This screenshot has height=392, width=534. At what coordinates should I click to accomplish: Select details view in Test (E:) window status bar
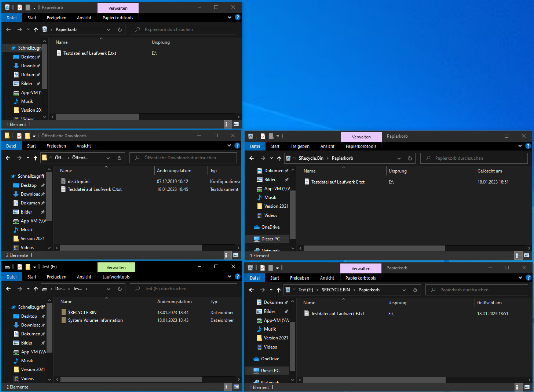point(227,387)
